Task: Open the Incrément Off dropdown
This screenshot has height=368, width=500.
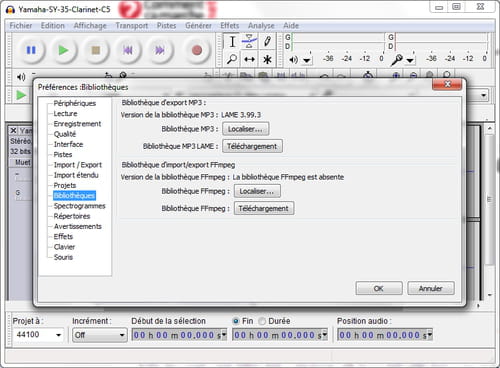Action: pyautogui.click(x=99, y=335)
